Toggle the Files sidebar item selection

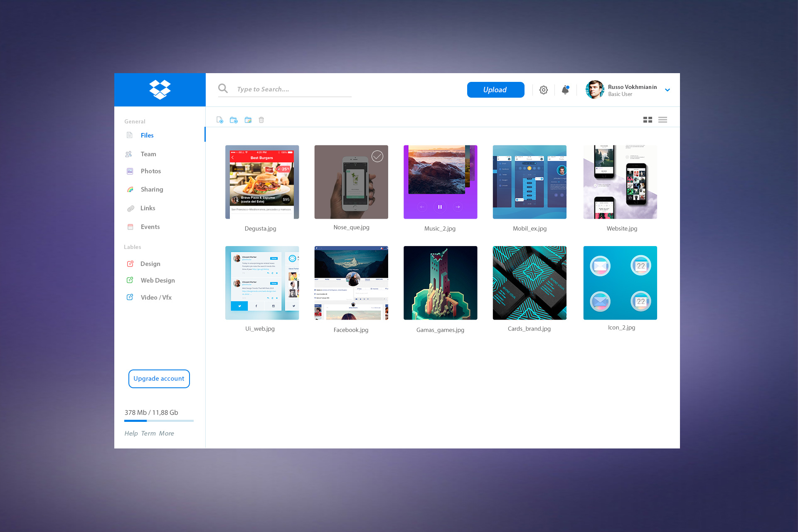(148, 134)
